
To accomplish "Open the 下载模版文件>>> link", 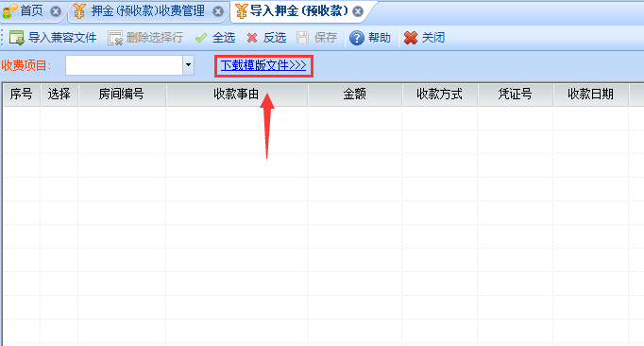I will pos(263,65).
